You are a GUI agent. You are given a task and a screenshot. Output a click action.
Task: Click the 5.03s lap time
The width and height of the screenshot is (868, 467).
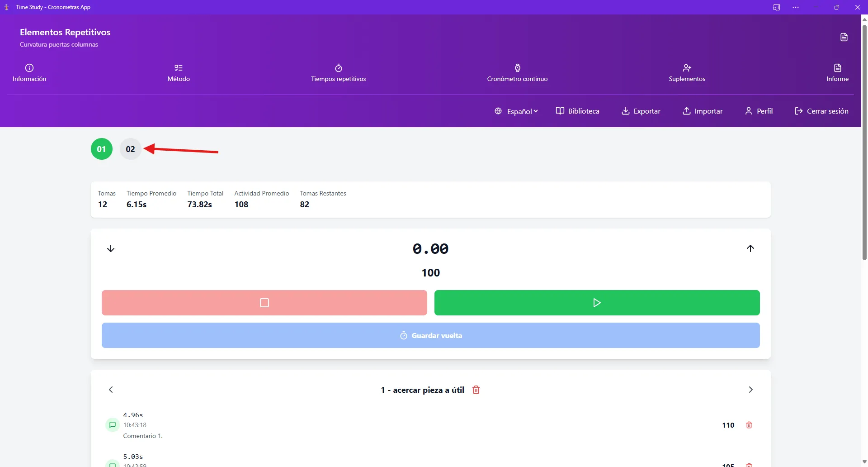(x=133, y=457)
